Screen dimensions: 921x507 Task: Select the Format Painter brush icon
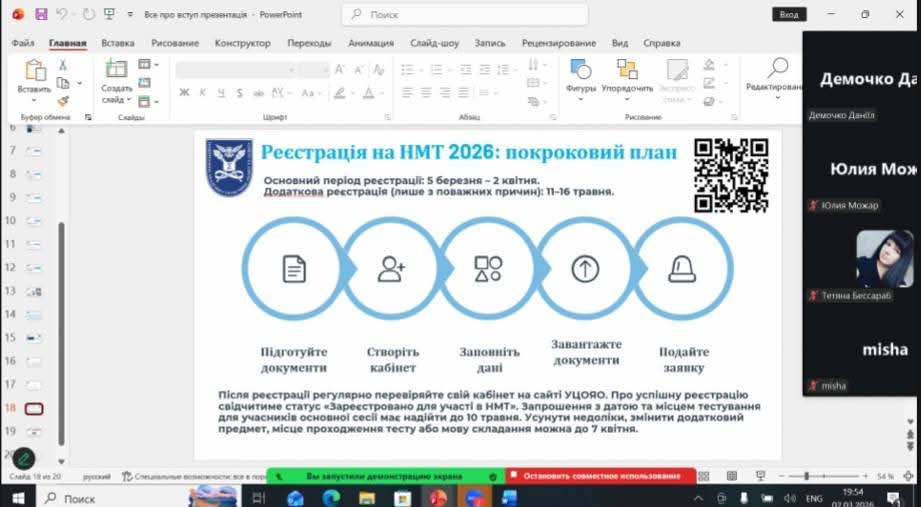point(63,101)
